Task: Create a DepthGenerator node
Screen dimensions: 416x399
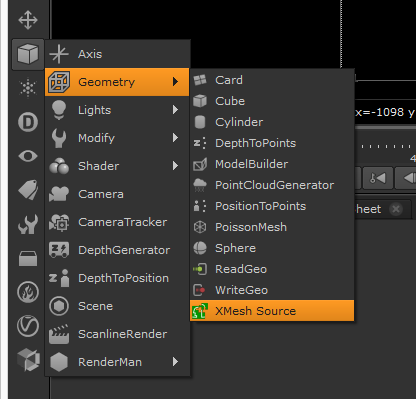Action: [x=117, y=250]
